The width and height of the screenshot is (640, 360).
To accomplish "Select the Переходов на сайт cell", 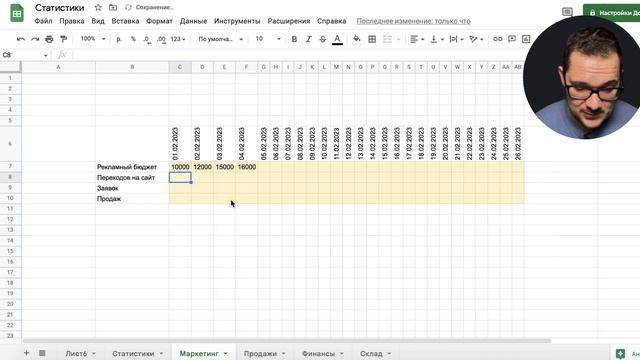I will [132, 178].
